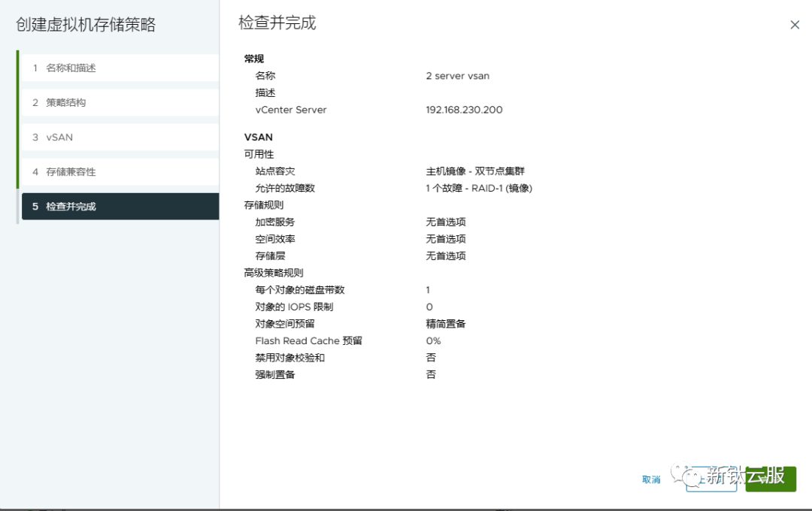This screenshot has width=812, height=511.
Task: Click the 可用性 label
Action: click(x=262, y=154)
